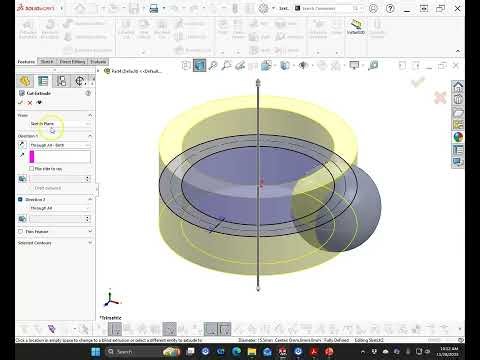This screenshot has width=480, height=360.
Task: Click the Direction 2 draft angle field
Action: pos(57,219)
